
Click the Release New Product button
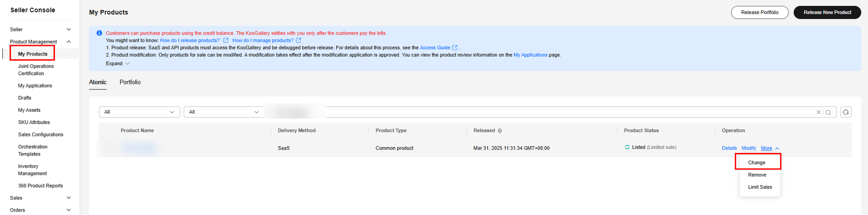827,12
